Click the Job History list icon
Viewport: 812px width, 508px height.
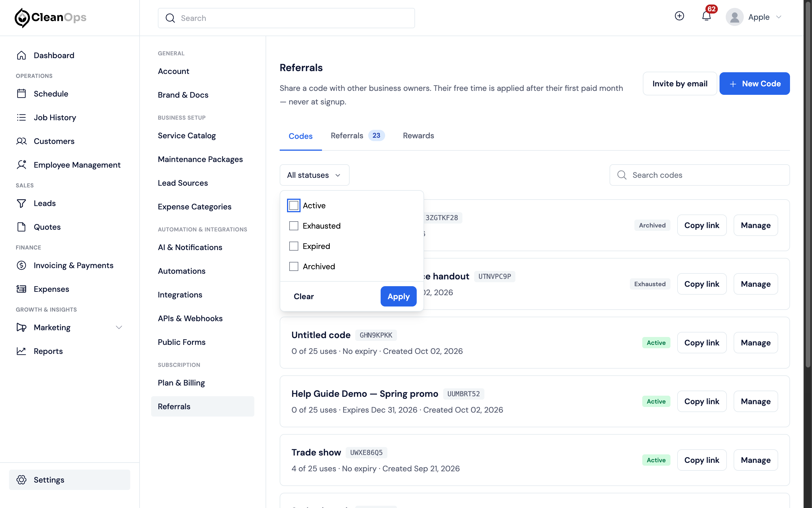tap(21, 117)
